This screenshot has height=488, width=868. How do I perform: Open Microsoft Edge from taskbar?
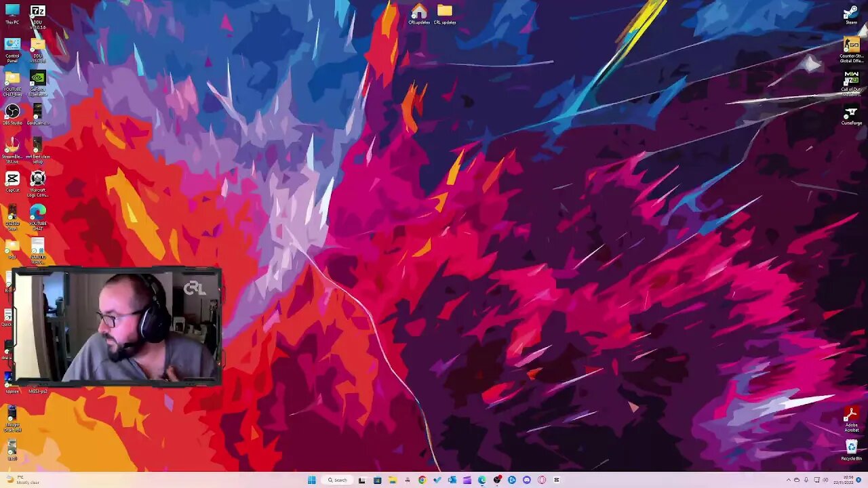(x=482, y=480)
